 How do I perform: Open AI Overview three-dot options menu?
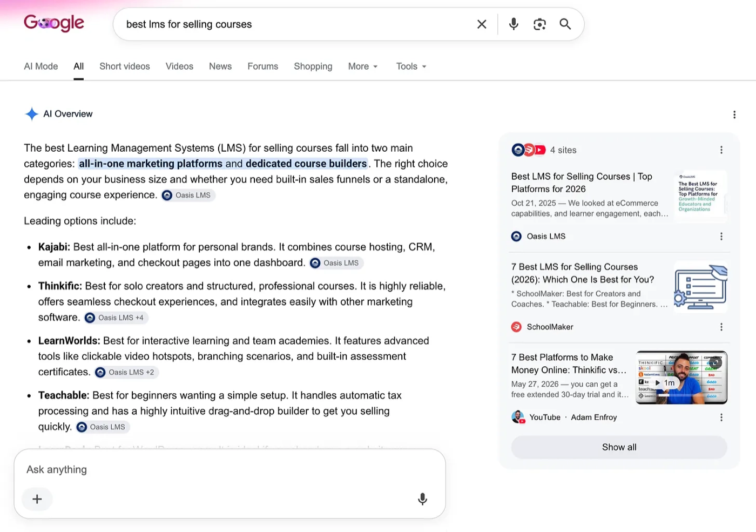(x=734, y=115)
